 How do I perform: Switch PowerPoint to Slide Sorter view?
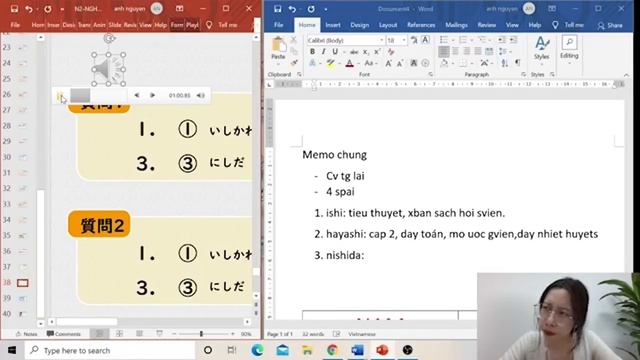pos(119,333)
